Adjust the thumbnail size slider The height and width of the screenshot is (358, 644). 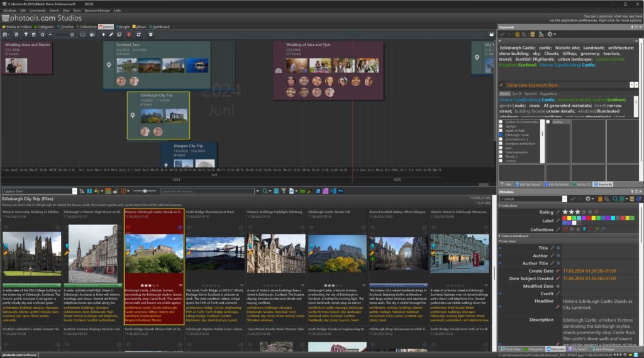145,191
